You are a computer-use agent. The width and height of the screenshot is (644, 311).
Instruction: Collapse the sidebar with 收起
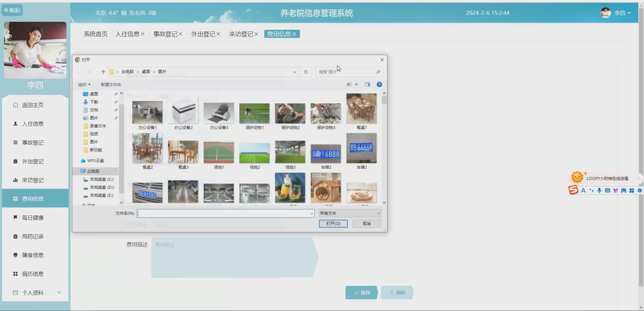pos(12,10)
